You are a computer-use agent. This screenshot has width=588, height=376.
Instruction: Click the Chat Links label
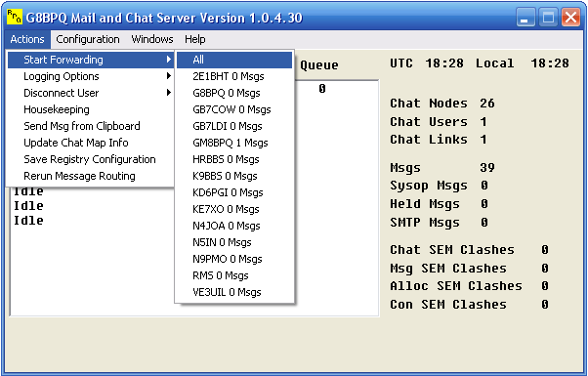click(x=429, y=140)
